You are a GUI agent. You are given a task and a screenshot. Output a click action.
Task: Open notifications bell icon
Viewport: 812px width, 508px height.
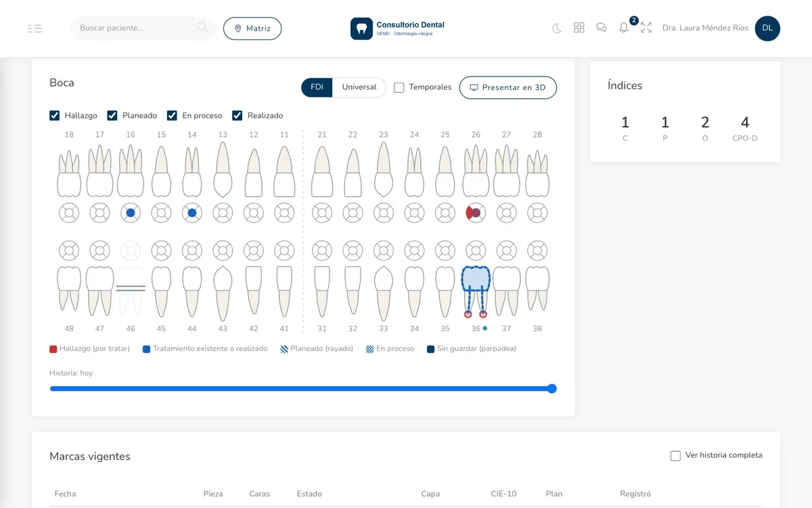click(x=624, y=28)
